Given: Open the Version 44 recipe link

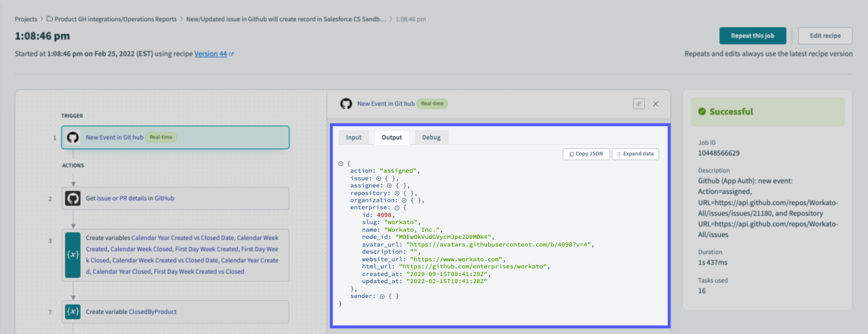Looking at the screenshot, I should pos(210,54).
